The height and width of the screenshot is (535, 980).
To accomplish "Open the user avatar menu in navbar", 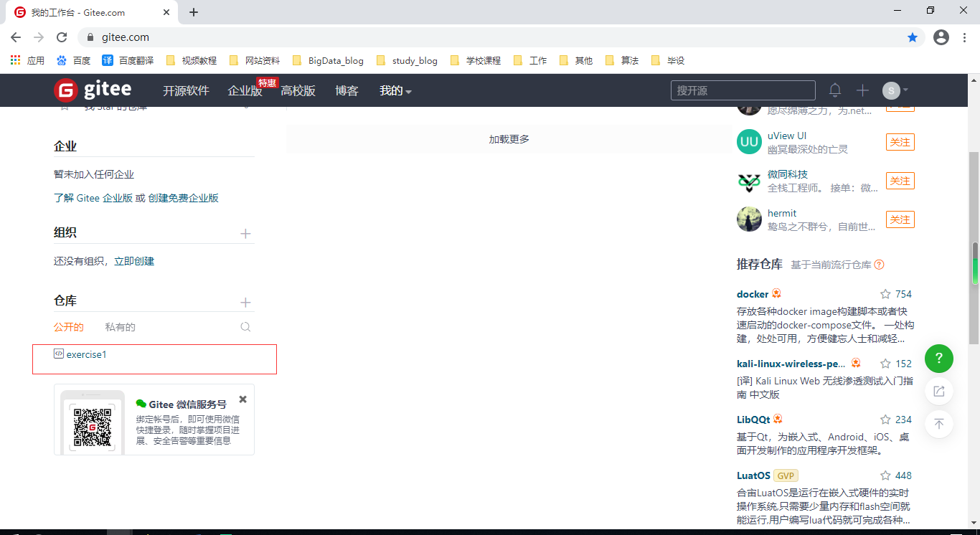I will (x=895, y=90).
